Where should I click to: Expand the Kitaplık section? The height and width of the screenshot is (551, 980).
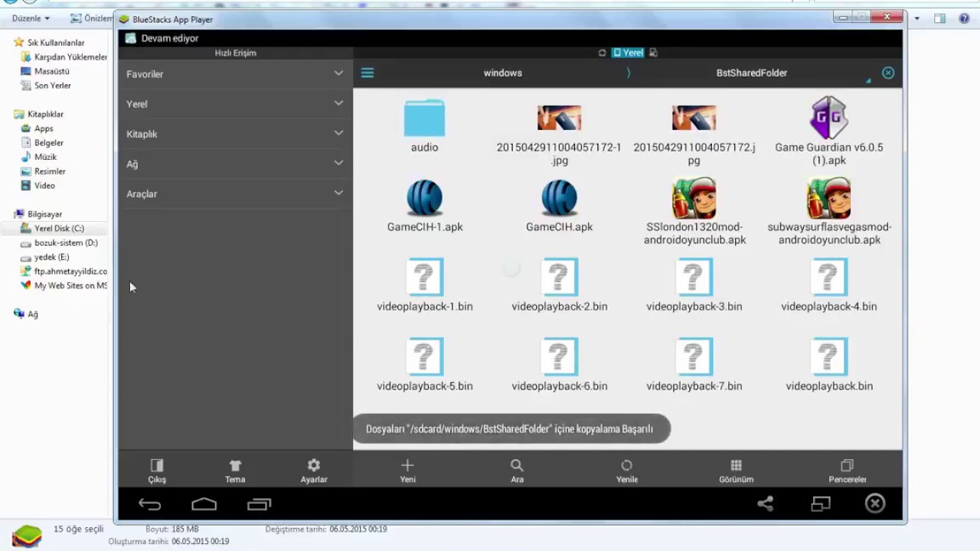(235, 134)
